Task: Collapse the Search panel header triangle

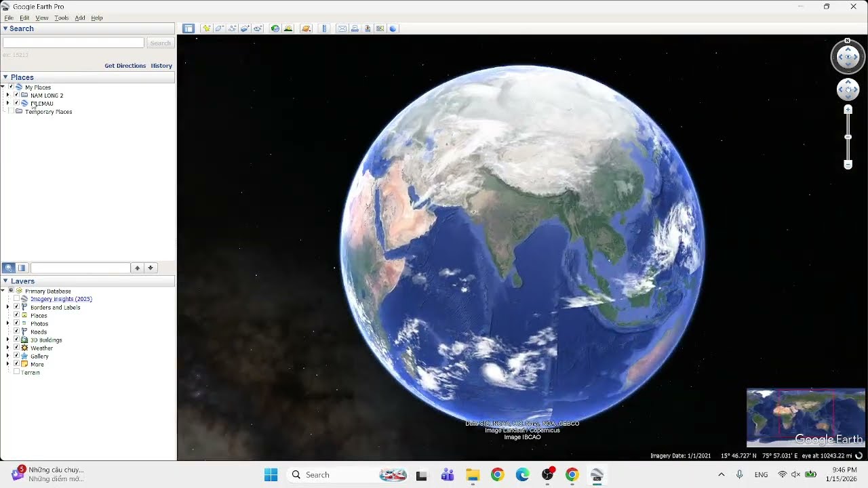Action: [x=5, y=28]
